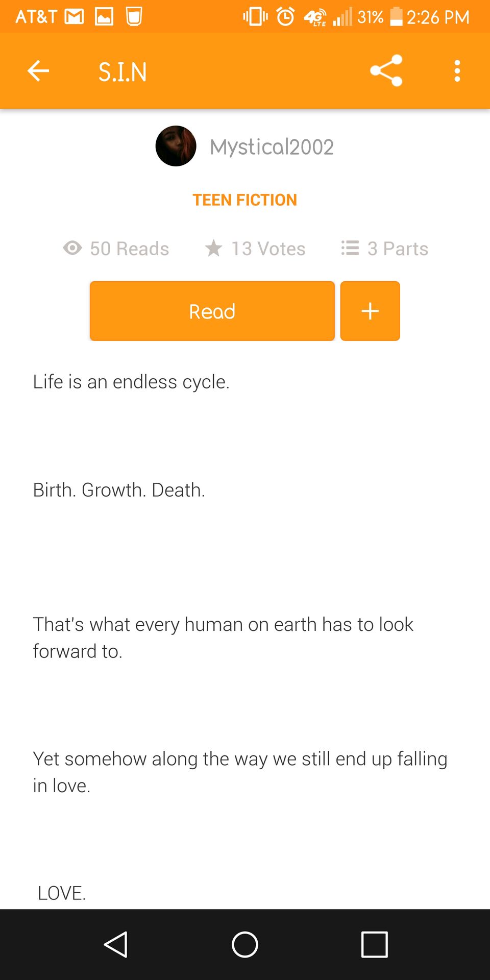Image resolution: width=490 pixels, height=980 pixels.
Task: Start reading with the Read button
Action: coord(212,311)
